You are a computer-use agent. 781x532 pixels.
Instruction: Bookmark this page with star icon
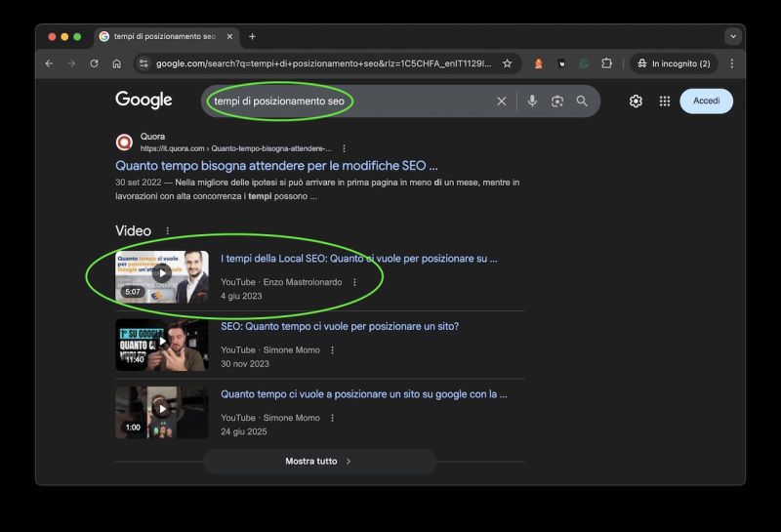[x=507, y=63]
